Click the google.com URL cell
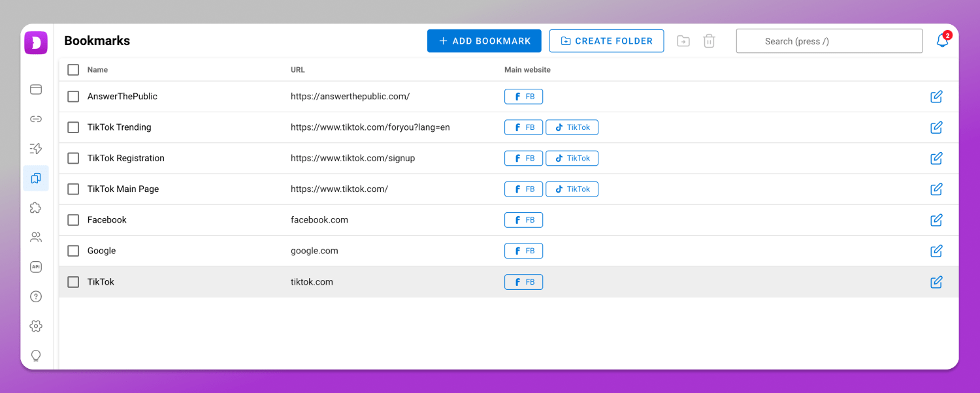Viewport: 980px width, 393px height. pos(314,251)
